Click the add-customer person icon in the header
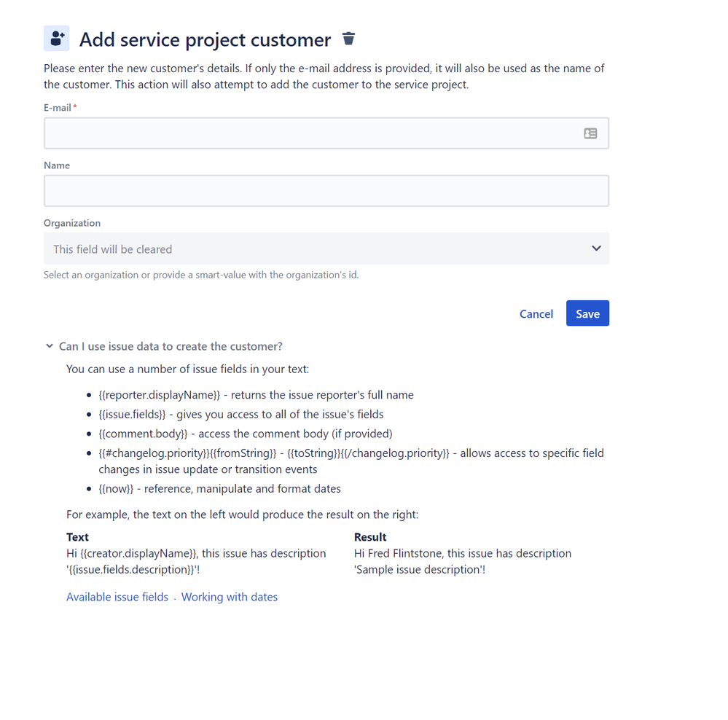728x720 pixels. pyautogui.click(x=56, y=38)
